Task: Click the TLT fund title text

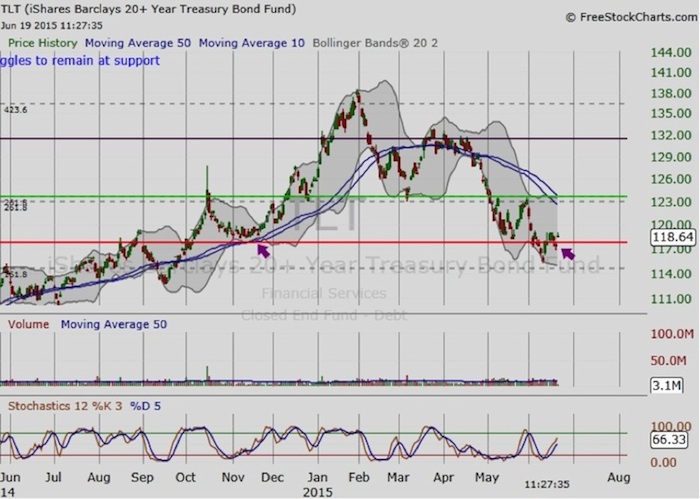Action: [x=148, y=8]
